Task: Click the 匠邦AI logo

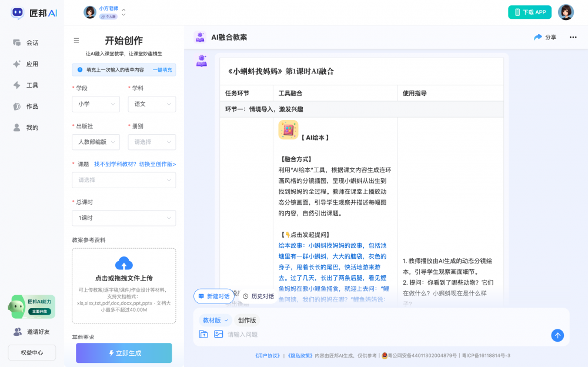Action: (x=34, y=13)
